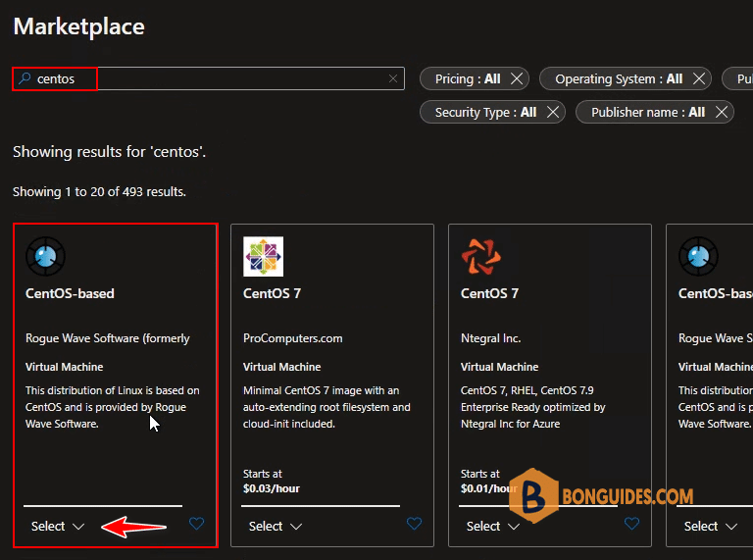The image size is (753, 560).
Task: Remove the Security Type : All filter
Action: (553, 112)
